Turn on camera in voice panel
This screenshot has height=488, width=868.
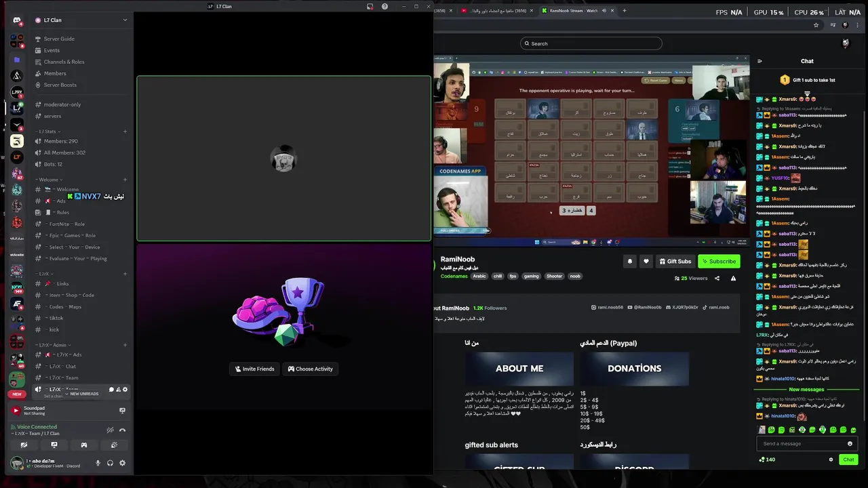point(24,445)
